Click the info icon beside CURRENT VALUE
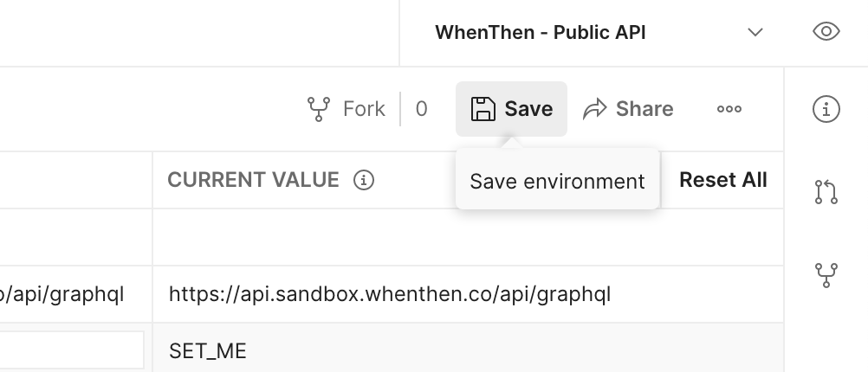Image resolution: width=868 pixels, height=372 pixels. coord(365,180)
